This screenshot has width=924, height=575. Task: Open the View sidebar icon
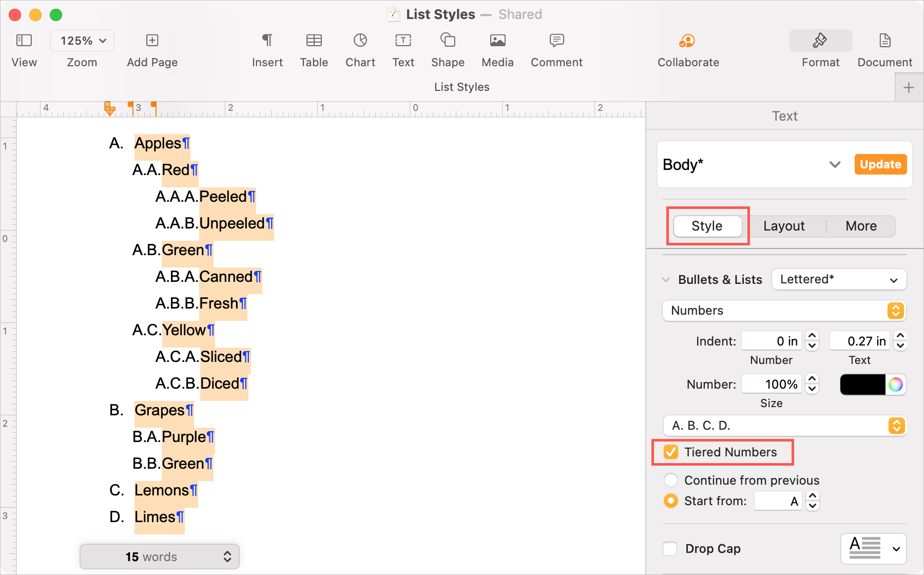click(x=24, y=40)
